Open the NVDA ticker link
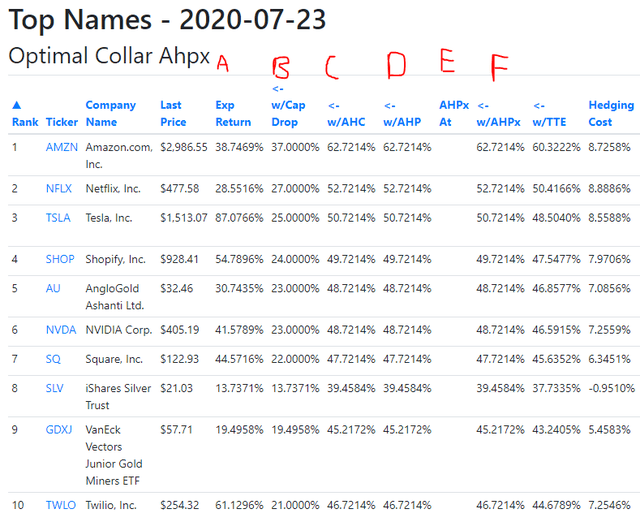The width and height of the screenshot is (640, 522). click(x=61, y=330)
